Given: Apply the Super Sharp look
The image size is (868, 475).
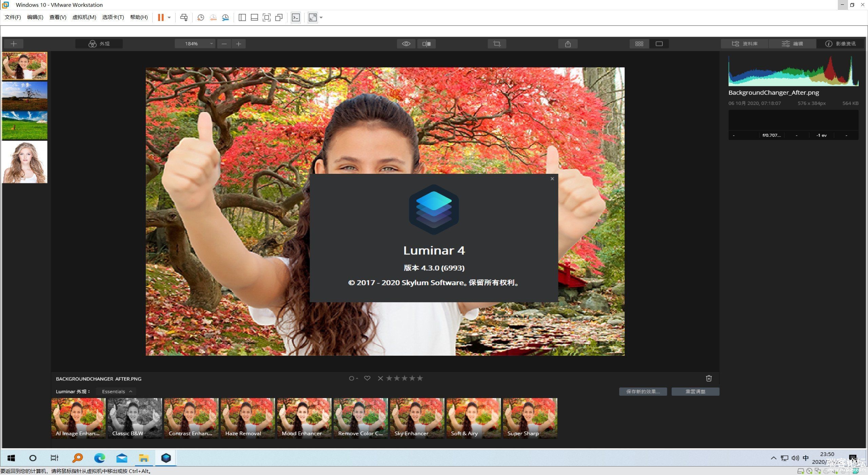Looking at the screenshot, I should [x=530, y=418].
